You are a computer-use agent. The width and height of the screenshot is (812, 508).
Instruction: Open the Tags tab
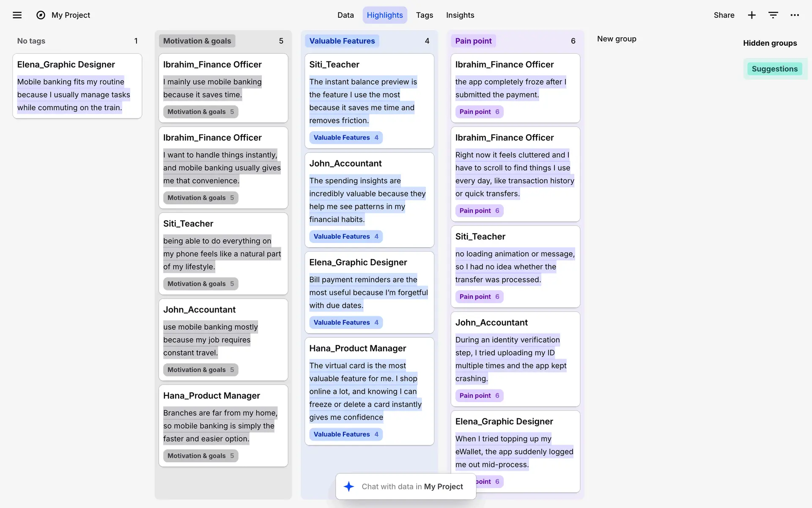tap(424, 15)
